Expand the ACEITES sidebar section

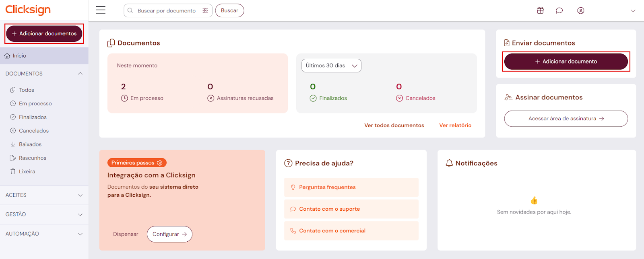click(80, 195)
